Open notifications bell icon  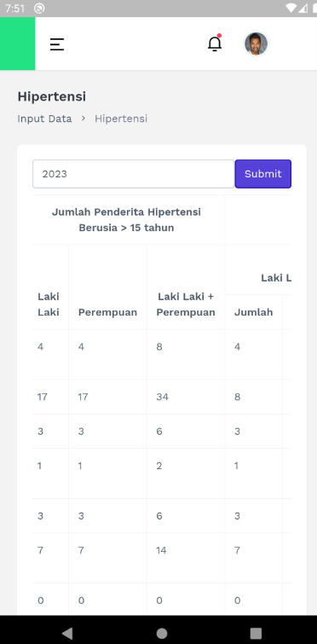(x=215, y=44)
